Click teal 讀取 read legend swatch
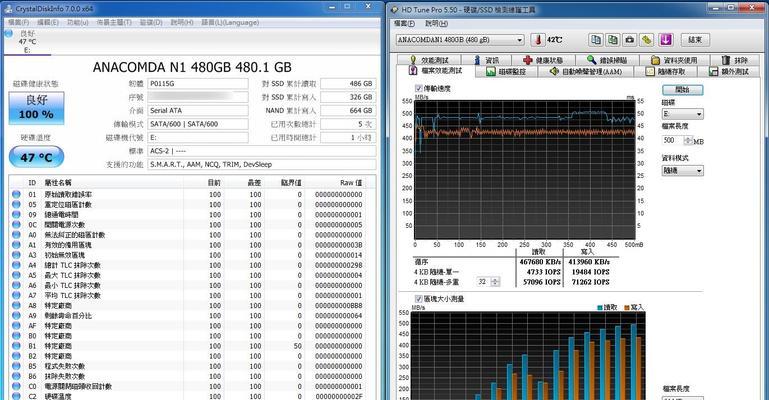This screenshot has width=769, height=400. point(600,307)
